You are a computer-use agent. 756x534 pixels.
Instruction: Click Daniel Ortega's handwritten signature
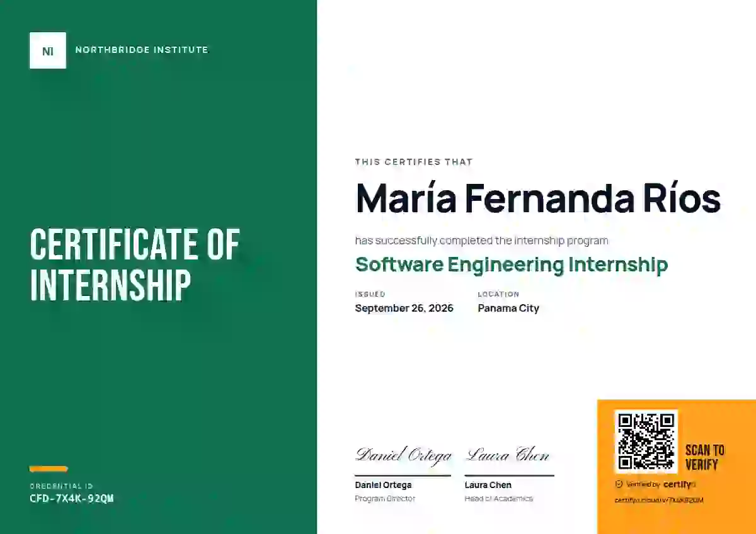(x=404, y=455)
